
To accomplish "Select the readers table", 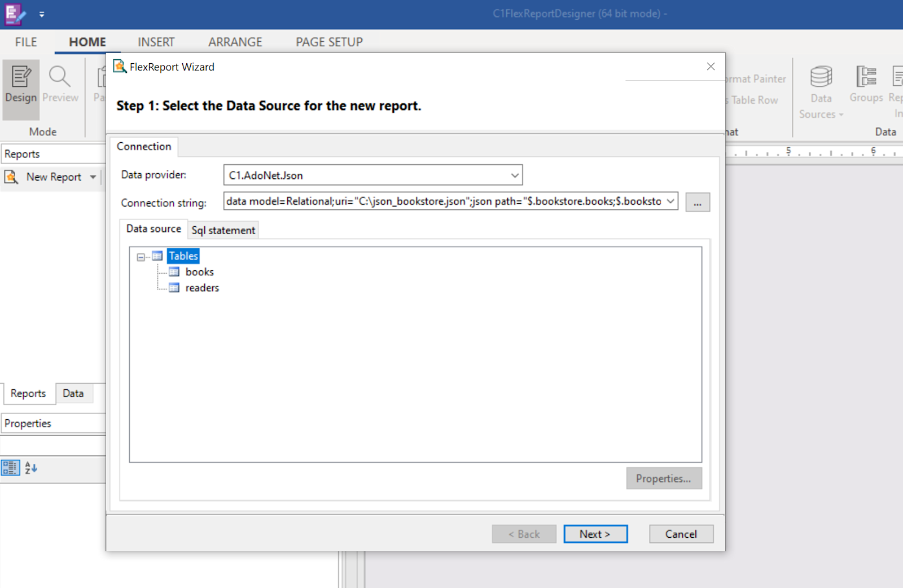I will (202, 288).
